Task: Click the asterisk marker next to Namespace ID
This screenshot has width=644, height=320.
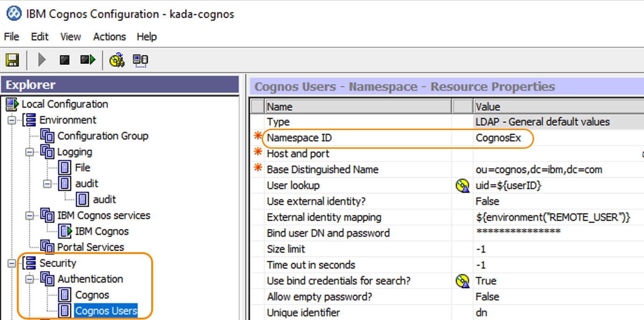Action: [x=257, y=138]
